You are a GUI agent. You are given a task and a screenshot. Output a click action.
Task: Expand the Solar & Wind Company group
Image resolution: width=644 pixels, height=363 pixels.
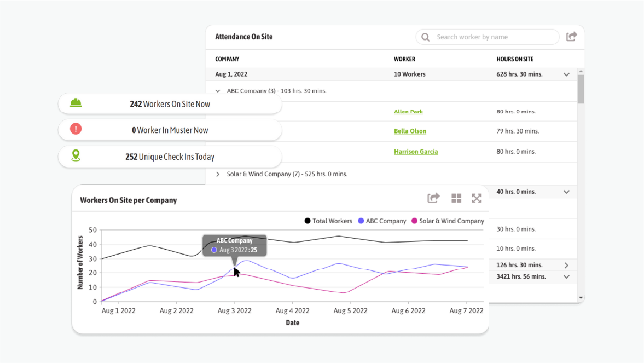point(218,174)
